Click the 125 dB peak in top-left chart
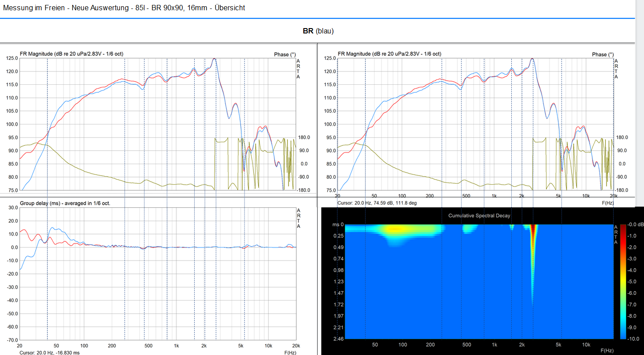 (x=215, y=59)
